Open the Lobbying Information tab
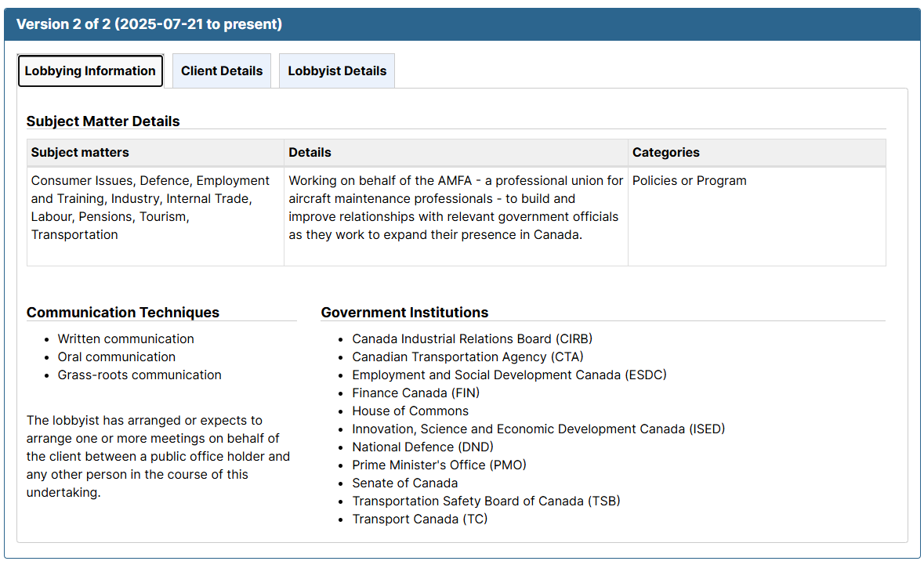924x561 pixels. point(90,71)
